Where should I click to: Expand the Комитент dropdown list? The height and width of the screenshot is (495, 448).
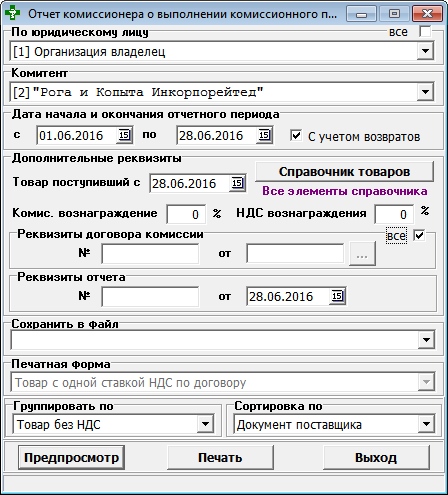pyautogui.click(x=425, y=92)
